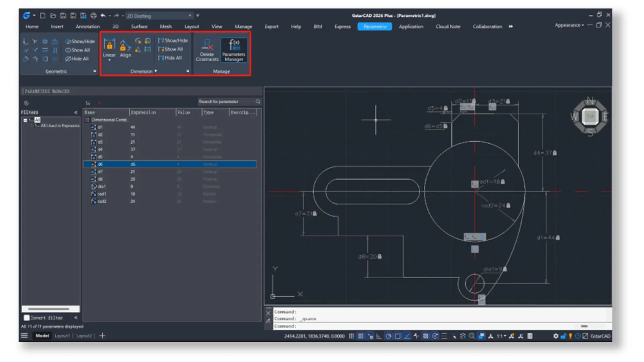
Task: Toggle ortho mode in status bar
Action: tap(379, 336)
